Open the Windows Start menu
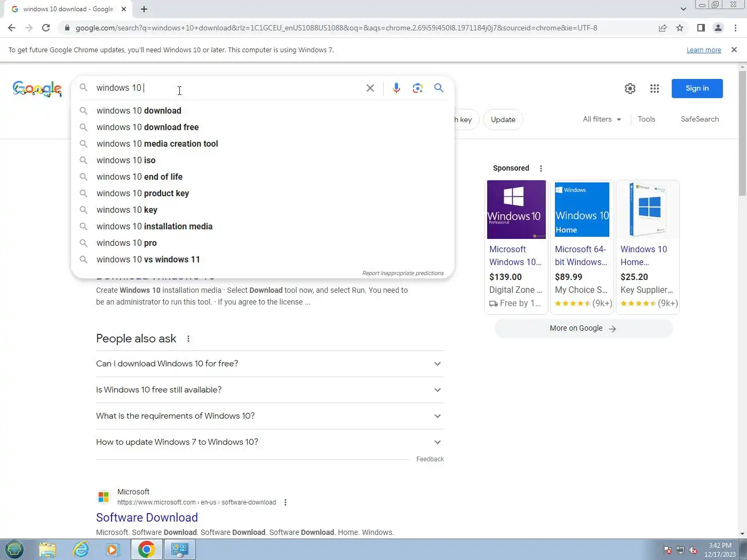This screenshot has height=560, width=747. click(x=14, y=549)
